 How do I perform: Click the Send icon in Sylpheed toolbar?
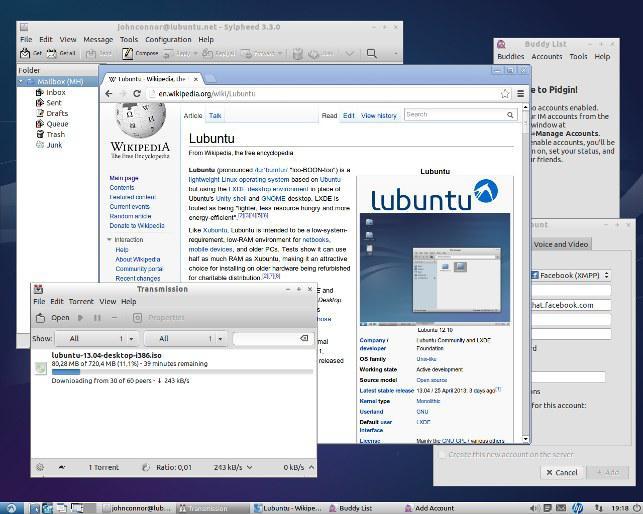pyautogui.click(x=91, y=53)
